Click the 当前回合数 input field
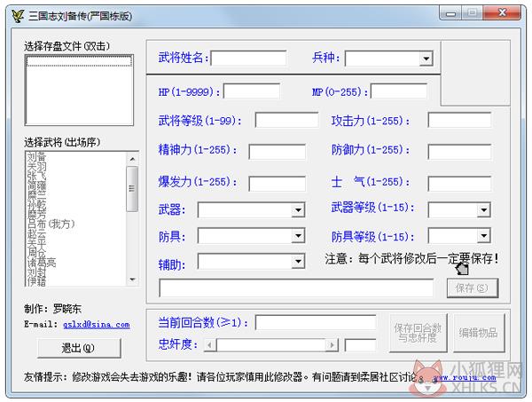Image resolution: width=532 pixels, height=402 pixels. tap(316, 322)
